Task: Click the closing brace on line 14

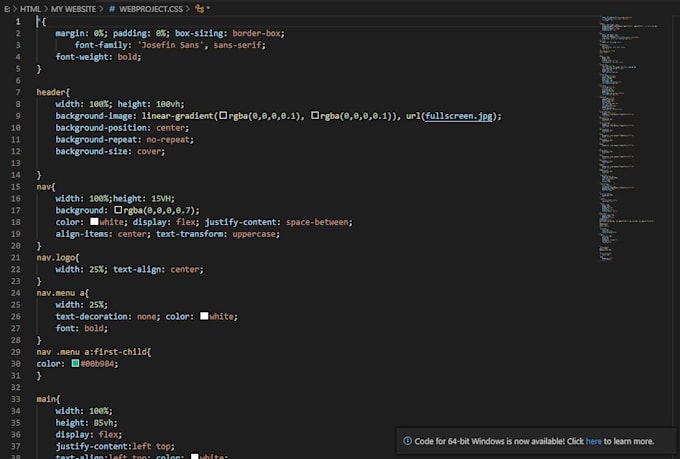Action: coord(39,175)
